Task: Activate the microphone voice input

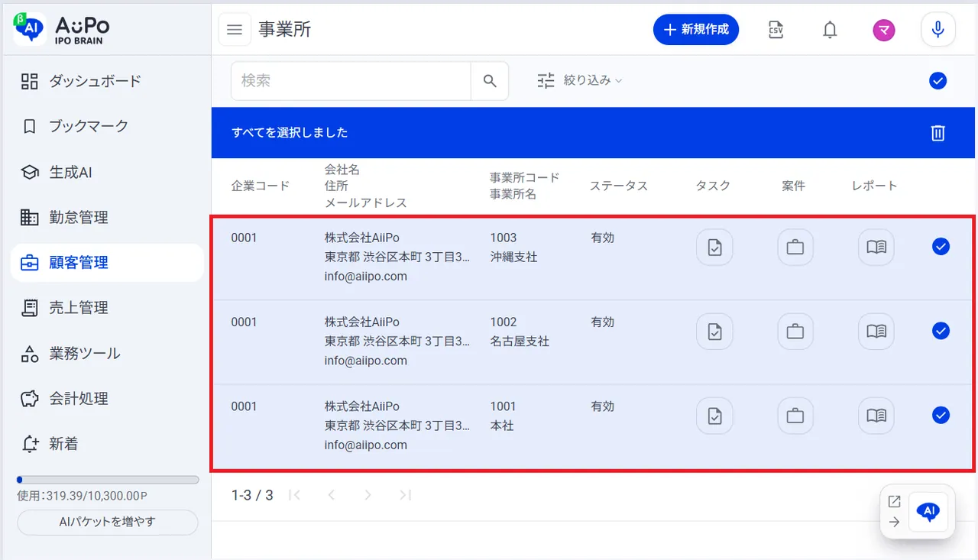Action: click(x=938, y=30)
